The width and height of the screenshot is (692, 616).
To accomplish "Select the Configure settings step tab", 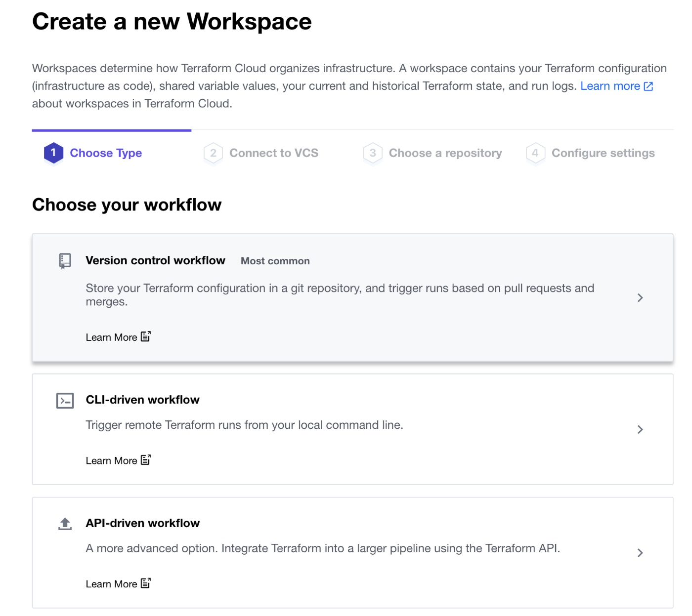I will pos(590,153).
